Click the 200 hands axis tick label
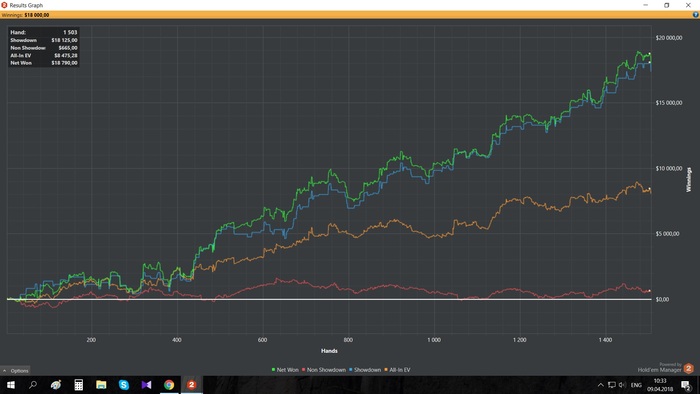700x394 pixels. pyautogui.click(x=91, y=340)
